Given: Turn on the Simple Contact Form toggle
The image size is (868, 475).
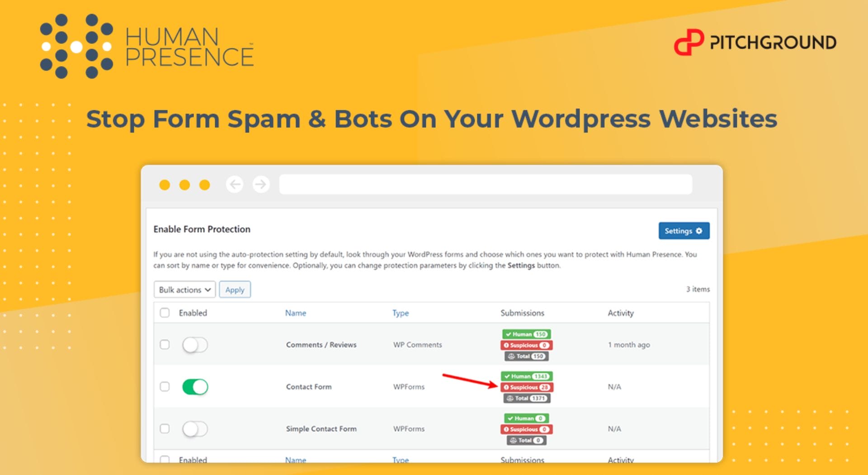Looking at the screenshot, I should click(x=195, y=429).
